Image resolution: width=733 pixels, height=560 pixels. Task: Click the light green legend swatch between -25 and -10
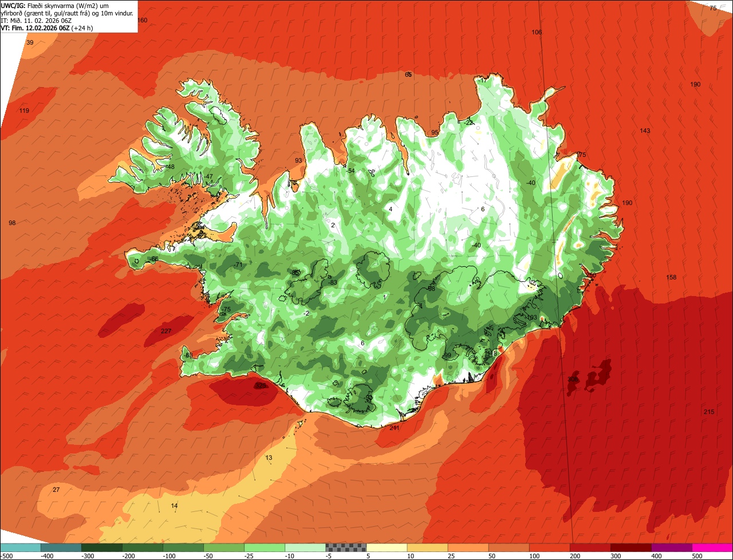[x=265, y=547]
